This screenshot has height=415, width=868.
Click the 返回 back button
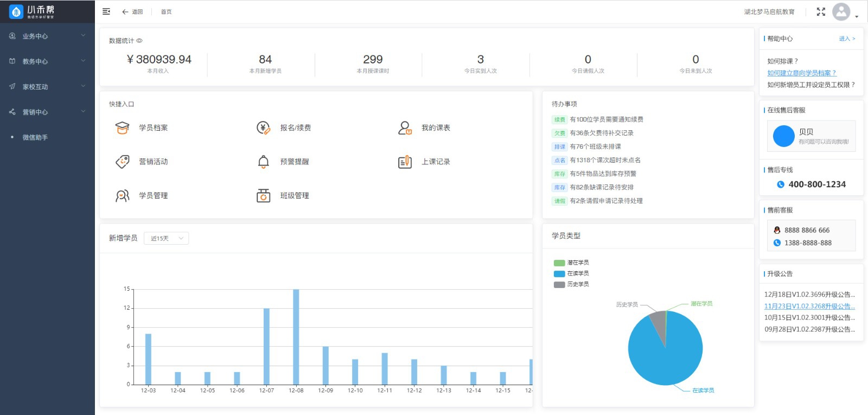132,12
